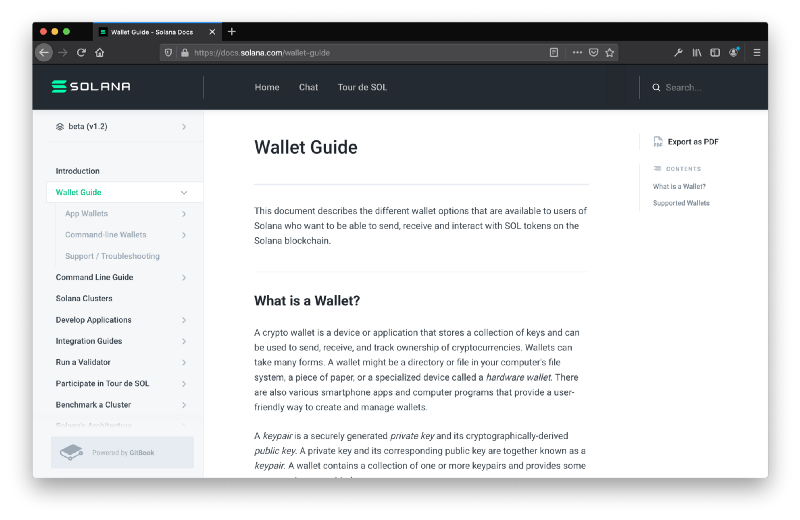Save page to Pocket icon
This screenshot has width=800, height=520.
[593, 52]
